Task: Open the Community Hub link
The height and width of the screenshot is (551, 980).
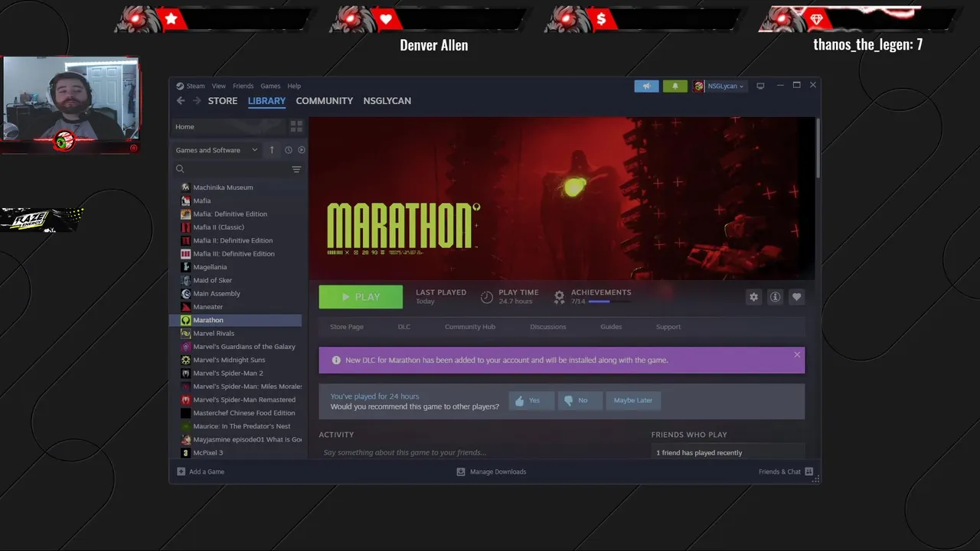Action: (x=470, y=327)
